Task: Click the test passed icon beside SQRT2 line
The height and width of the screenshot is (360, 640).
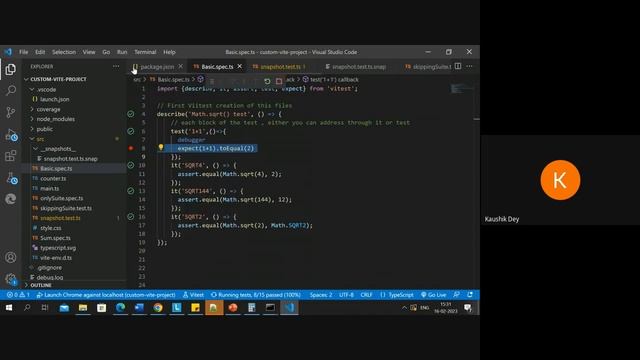Action: (131, 217)
